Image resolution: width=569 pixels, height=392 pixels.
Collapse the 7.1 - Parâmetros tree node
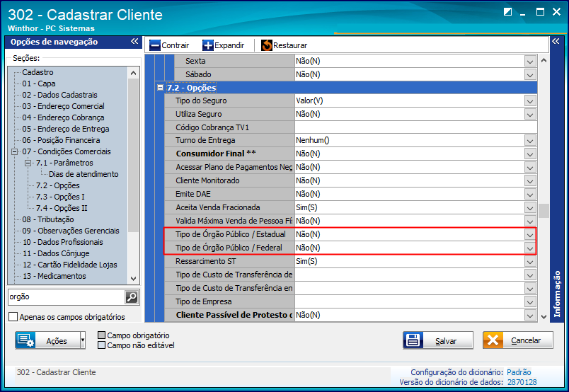point(28,163)
